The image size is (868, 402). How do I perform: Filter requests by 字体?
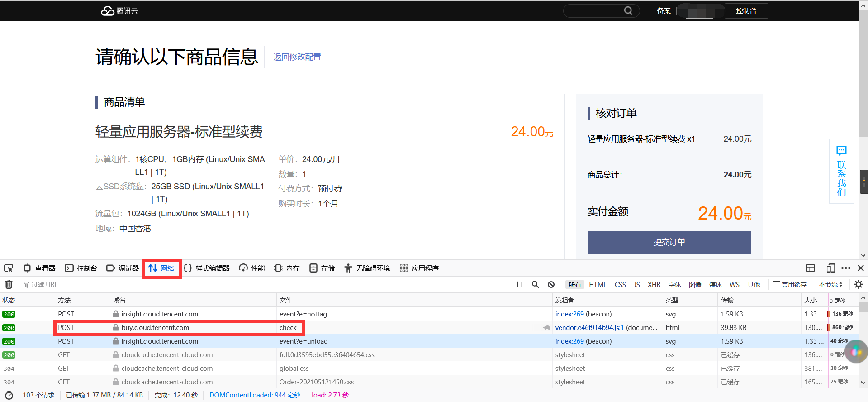pos(675,284)
